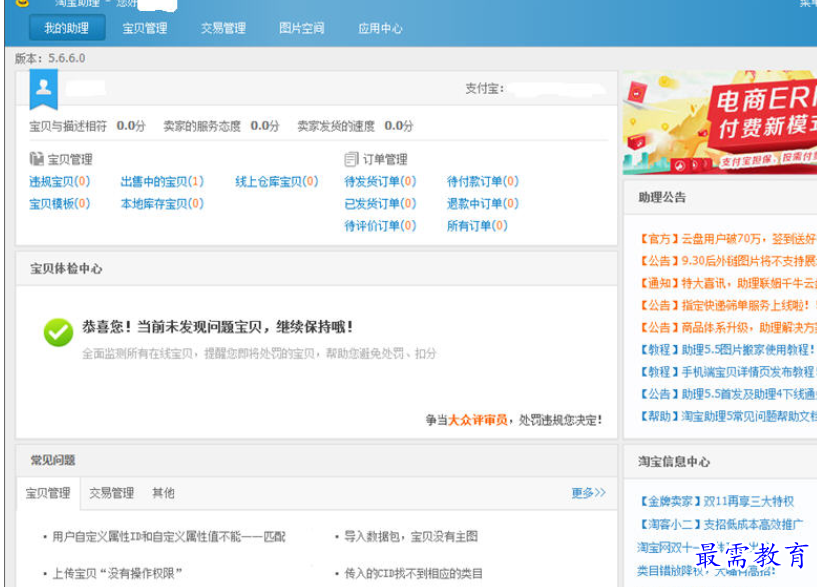817x587 pixels.
Task: Open 本地库存宝贝(0) link
Action: (162, 203)
